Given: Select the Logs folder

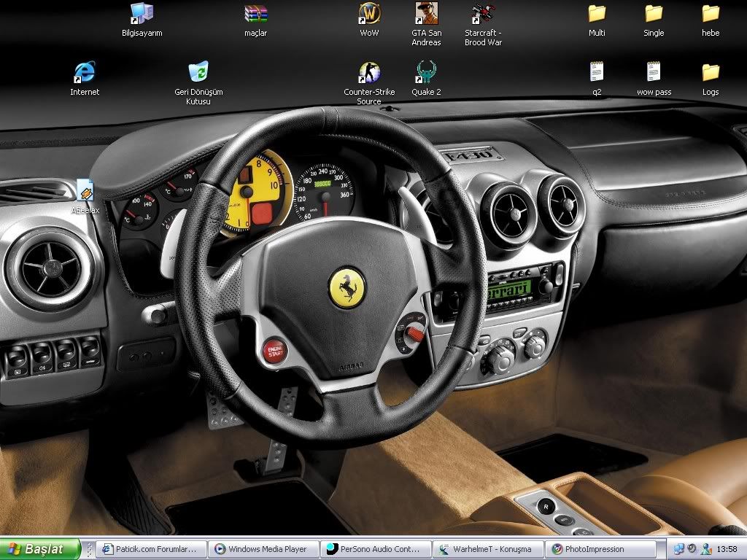Looking at the screenshot, I should tap(711, 72).
